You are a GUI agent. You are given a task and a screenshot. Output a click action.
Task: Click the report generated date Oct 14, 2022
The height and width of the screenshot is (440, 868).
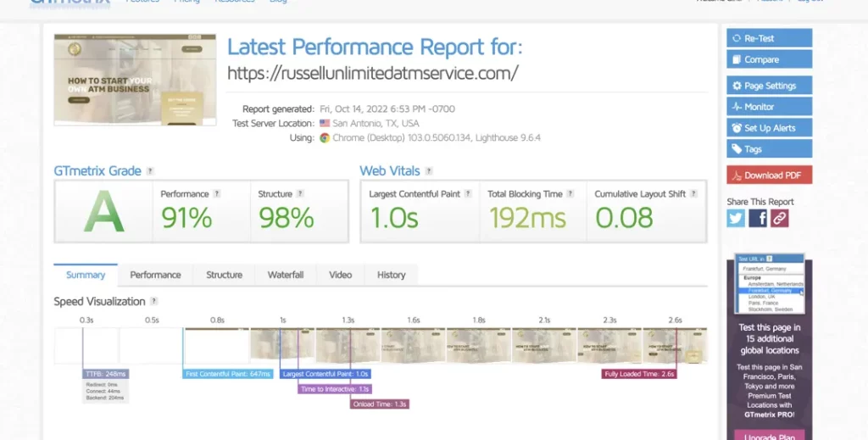click(387, 109)
